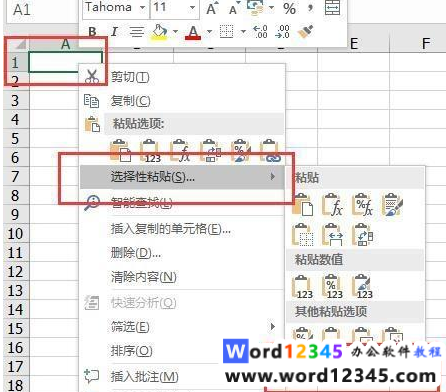Open the font color dropdown arrow
The image size is (446, 392).
209,32
